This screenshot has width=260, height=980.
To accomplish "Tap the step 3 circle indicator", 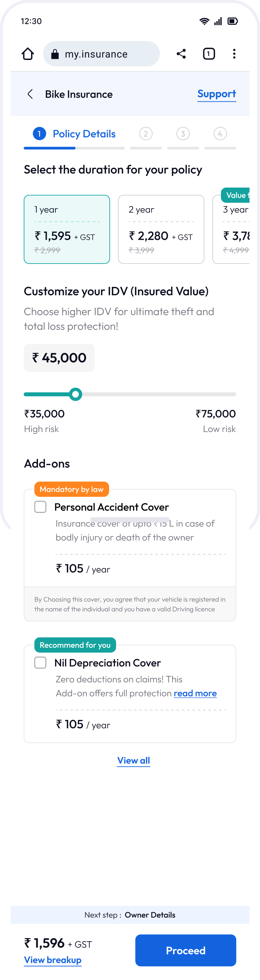I will (183, 134).
